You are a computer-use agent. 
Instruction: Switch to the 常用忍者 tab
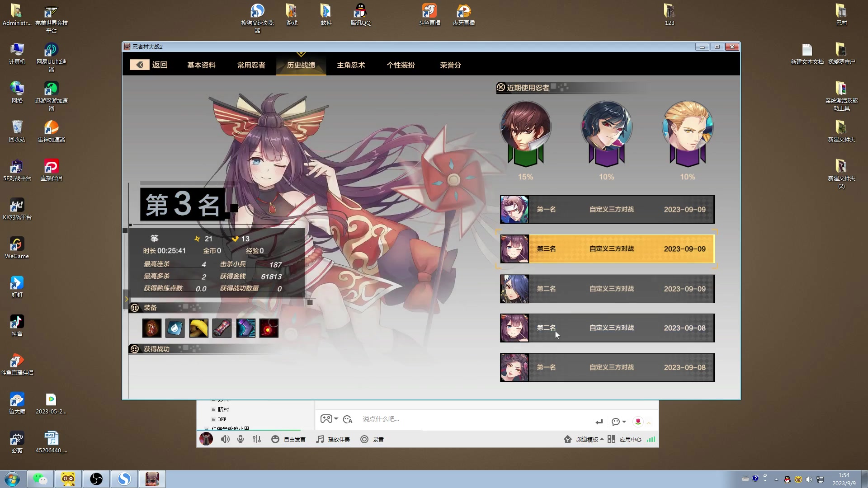(251, 65)
